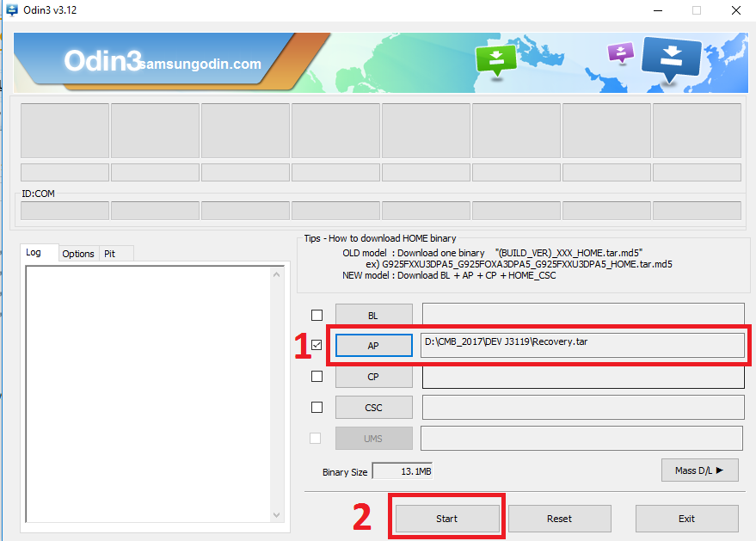Switch to the Options tab
This screenshot has width=756, height=541.
click(78, 254)
